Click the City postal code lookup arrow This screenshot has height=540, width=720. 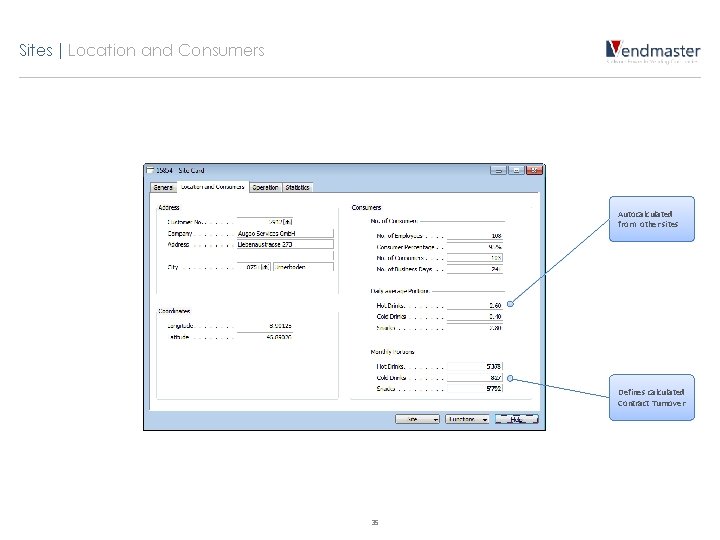(x=265, y=267)
